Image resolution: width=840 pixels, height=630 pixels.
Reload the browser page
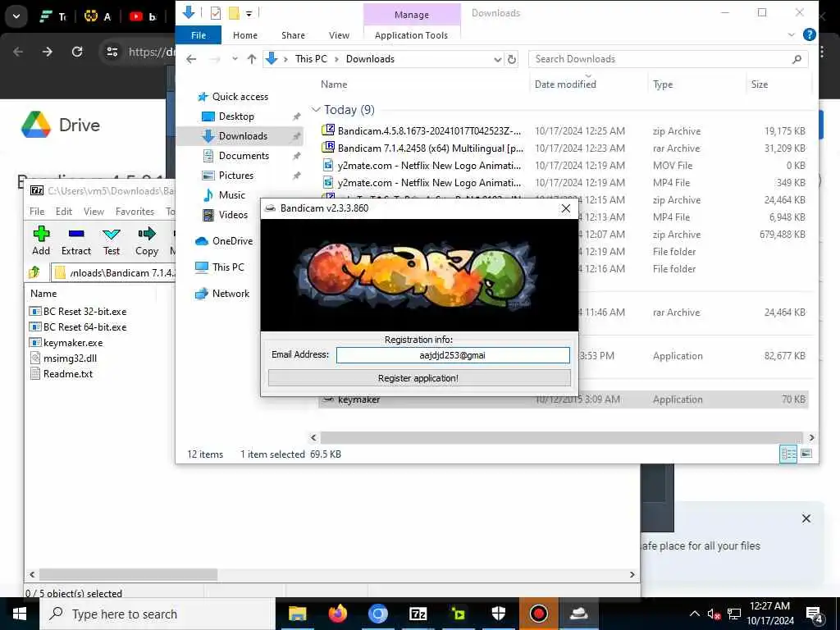(77, 52)
